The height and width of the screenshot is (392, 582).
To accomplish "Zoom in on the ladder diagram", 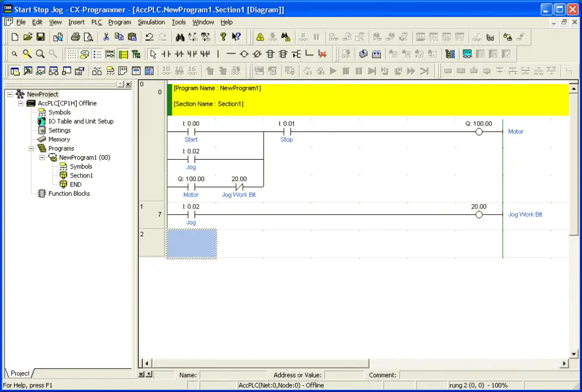I will [x=40, y=54].
